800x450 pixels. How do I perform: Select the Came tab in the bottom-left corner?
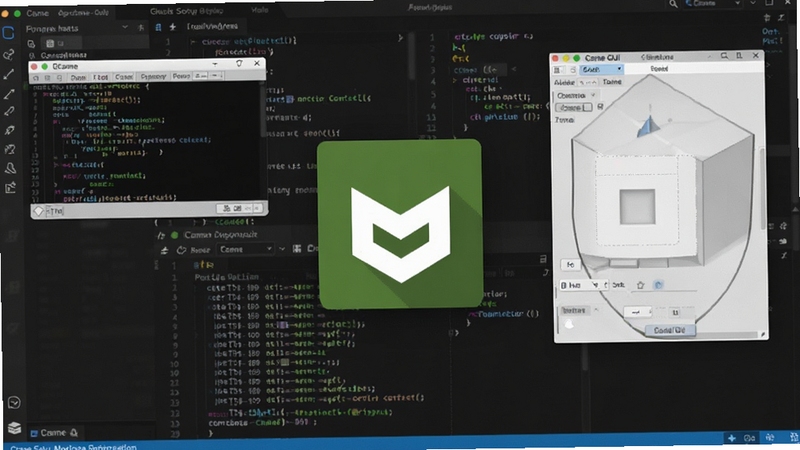point(55,433)
